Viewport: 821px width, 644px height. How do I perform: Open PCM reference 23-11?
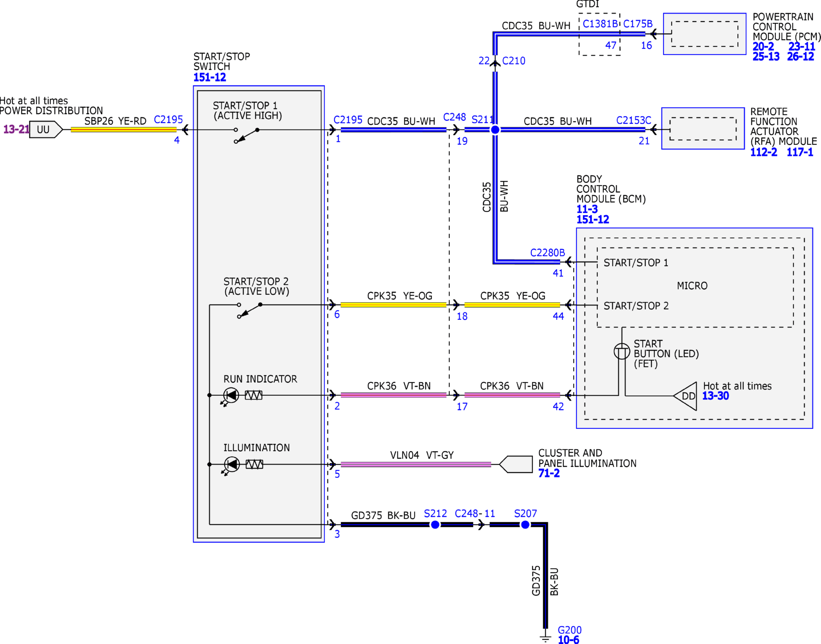pyautogui.click(x=802, y=47)
